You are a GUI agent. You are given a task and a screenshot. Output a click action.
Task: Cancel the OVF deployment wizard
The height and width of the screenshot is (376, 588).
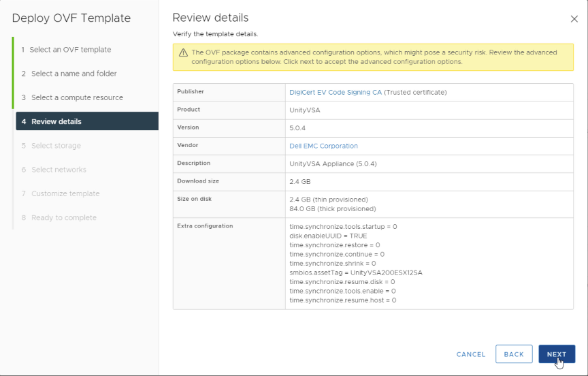(x=471, y=354)
